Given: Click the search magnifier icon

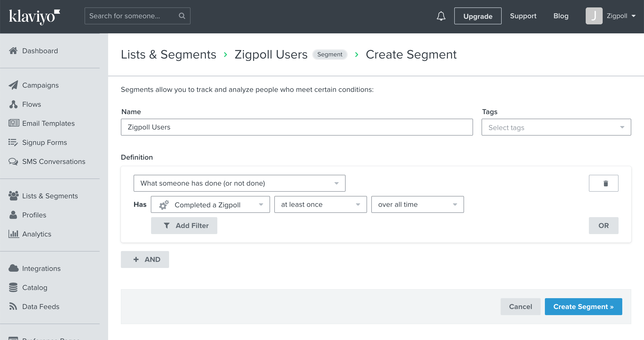Looking at the screenshot, I should 182,16.
